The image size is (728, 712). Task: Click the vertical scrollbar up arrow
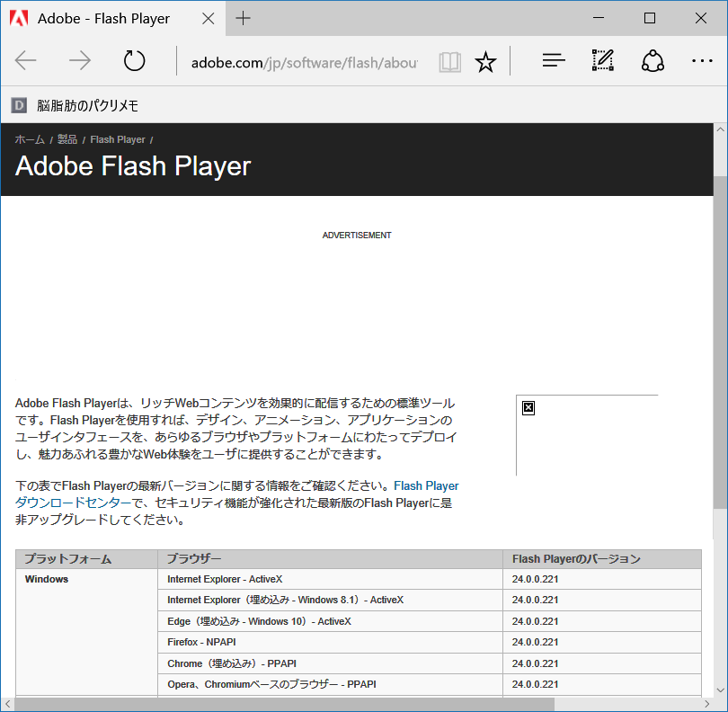[720, 129]
